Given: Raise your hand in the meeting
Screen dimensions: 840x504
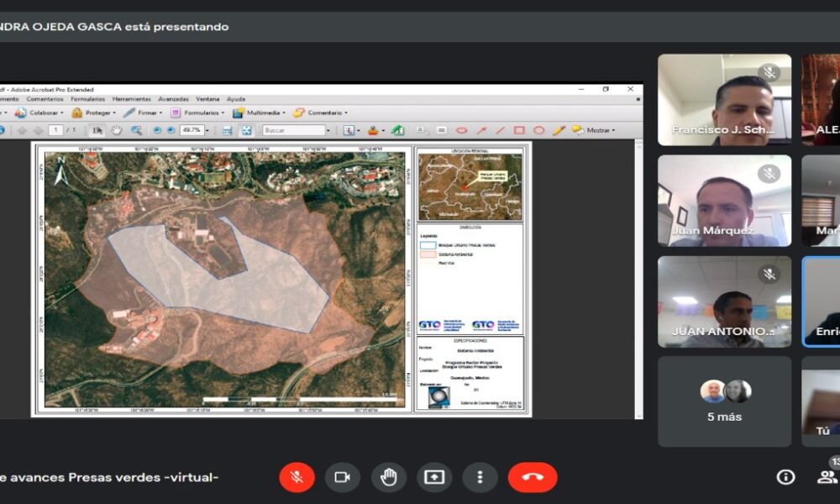Looking at the screenshot, I should pos(388,477).
